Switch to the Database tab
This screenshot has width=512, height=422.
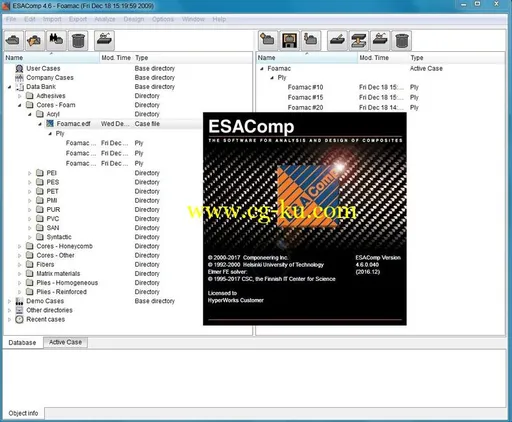(x=22, y=343)
